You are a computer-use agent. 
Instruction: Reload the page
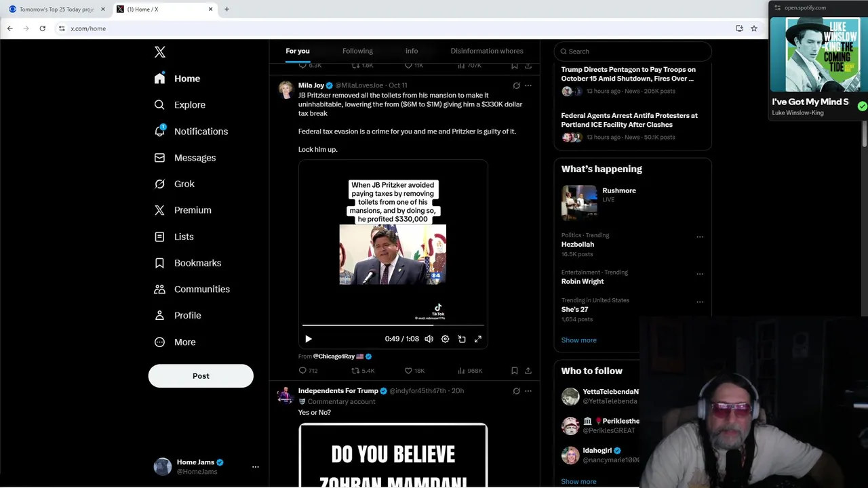[42, 28]
